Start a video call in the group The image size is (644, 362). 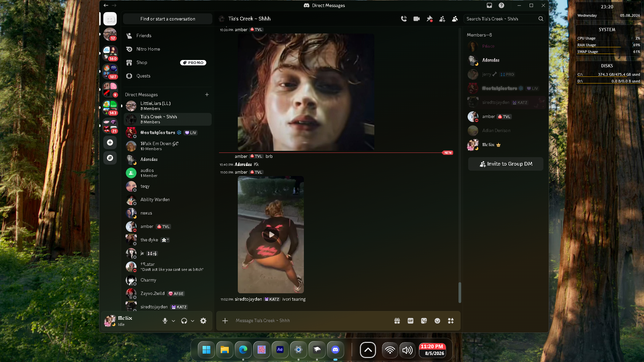point(417,19)
